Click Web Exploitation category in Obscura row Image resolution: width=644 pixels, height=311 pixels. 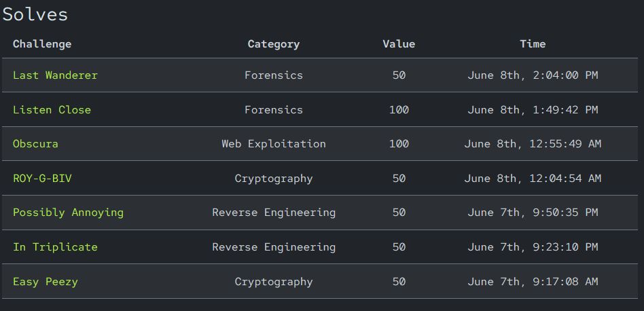pos(273,144)
